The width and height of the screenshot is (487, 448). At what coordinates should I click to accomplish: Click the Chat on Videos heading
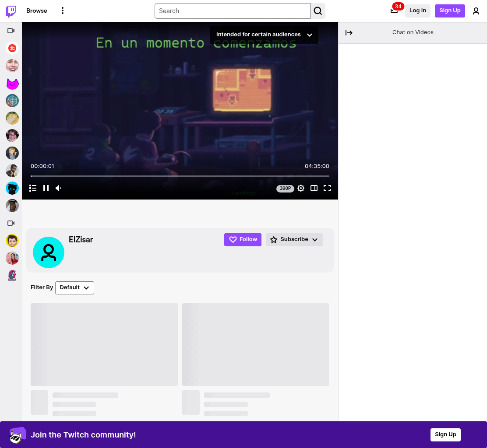pyautogui.click(x=413, y=32)
